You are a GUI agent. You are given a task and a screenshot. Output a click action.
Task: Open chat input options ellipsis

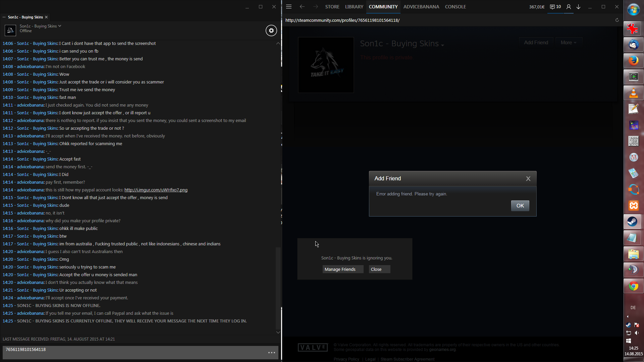tap(272, 353)
